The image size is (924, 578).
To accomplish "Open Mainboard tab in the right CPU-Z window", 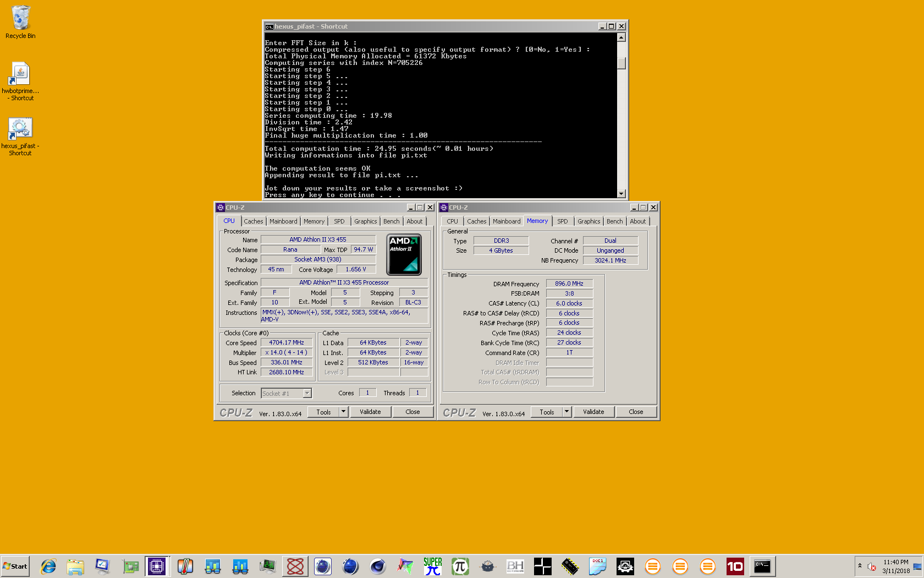I will pos(507,221).
